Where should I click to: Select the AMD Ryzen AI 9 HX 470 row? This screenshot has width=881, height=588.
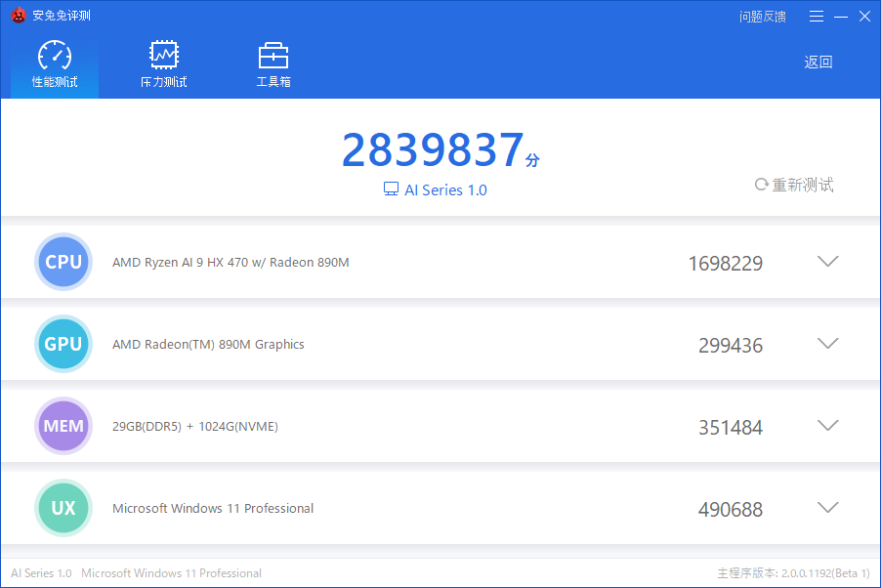(231, 263)
